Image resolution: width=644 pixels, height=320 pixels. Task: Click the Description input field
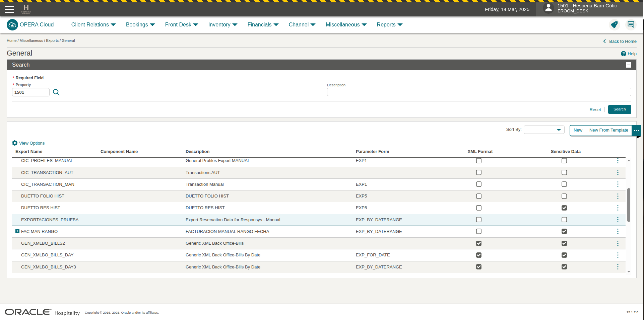point(478,92)
